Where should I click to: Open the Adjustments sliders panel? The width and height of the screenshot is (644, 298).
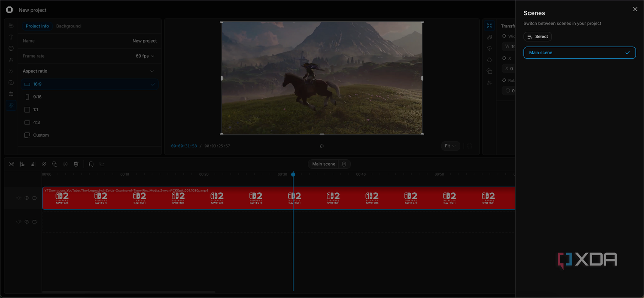pyautogui.click(x=11, y=94)
